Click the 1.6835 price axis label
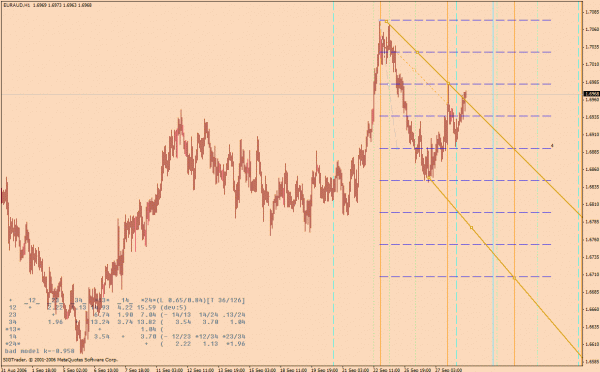This screenshot has width=600, height=372. pos(592,187)
